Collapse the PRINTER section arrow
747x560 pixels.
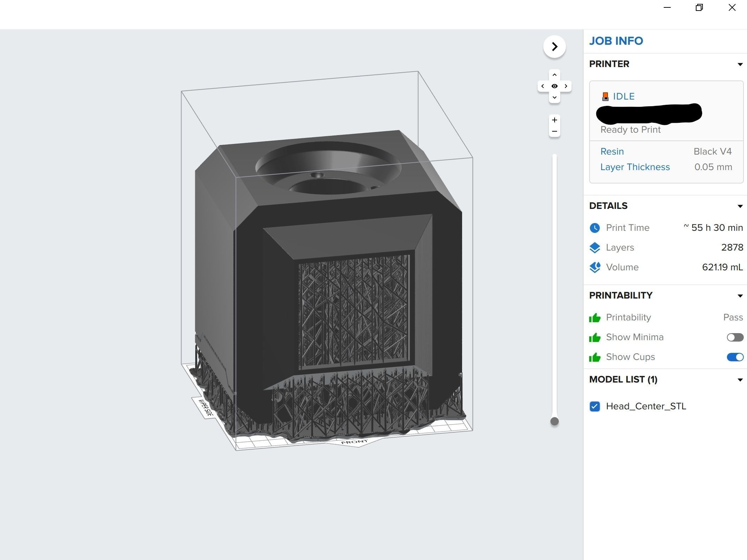pos(740,64)
